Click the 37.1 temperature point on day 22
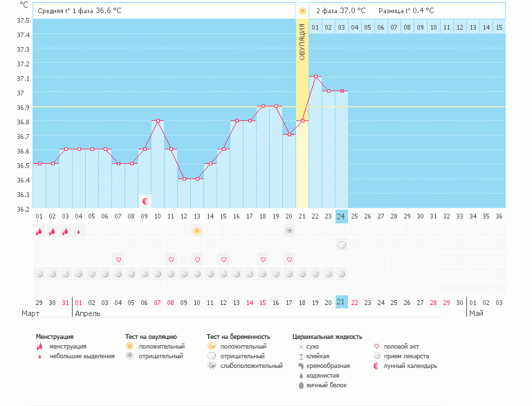 (x=315, y=77)
